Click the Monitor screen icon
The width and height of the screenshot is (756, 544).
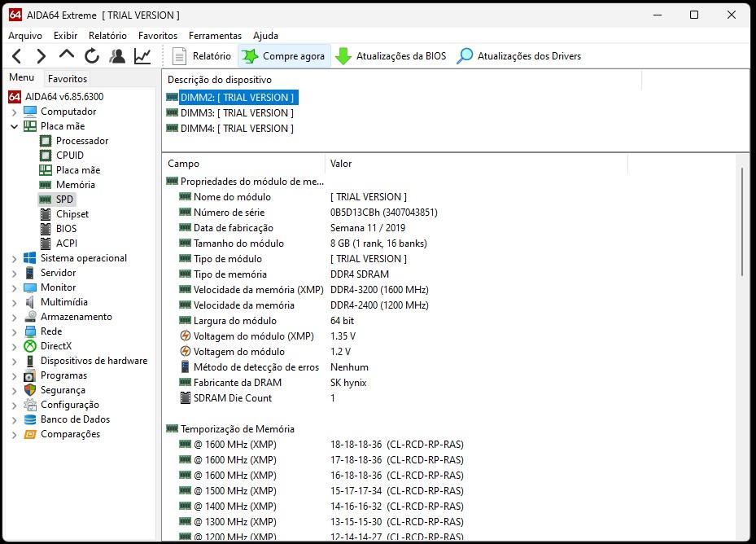pyautogui.click(x=30, y=287)
